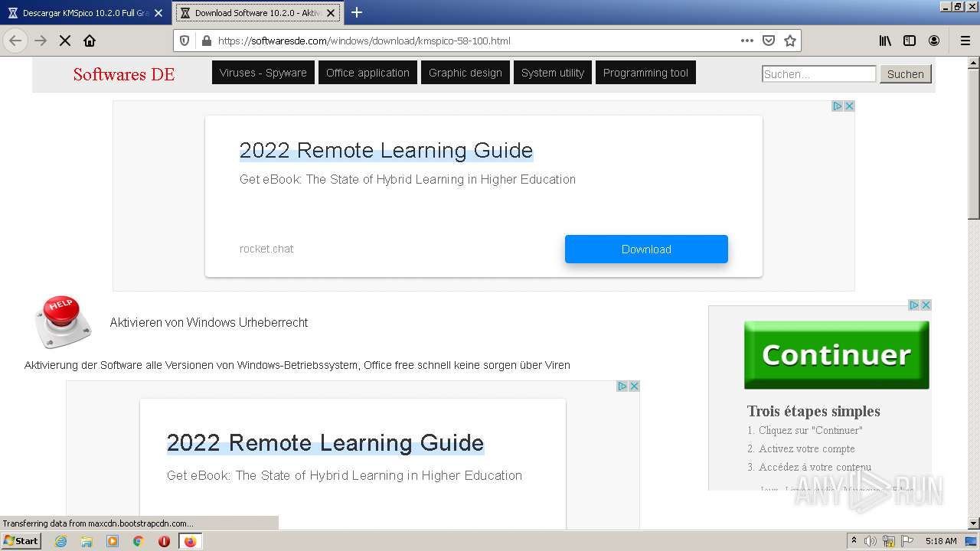980x551 pixels.
Task: Select the Firefox taskbar button
Action: click(x=190, y=541)
